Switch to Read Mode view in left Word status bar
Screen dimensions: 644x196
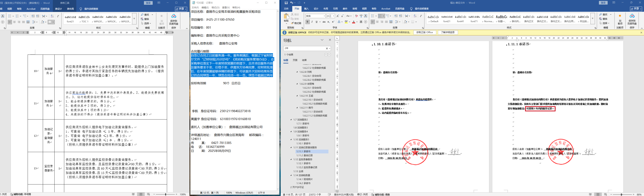click(133, 194)
